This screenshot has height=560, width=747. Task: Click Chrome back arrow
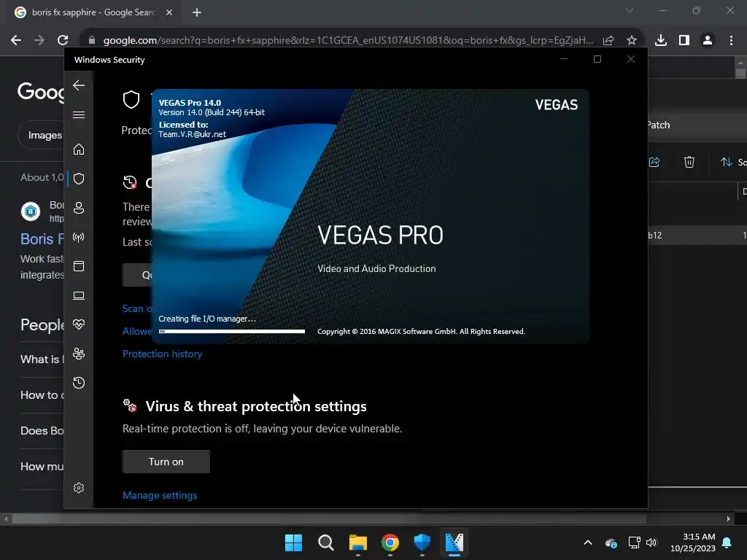tap(16, 41)
